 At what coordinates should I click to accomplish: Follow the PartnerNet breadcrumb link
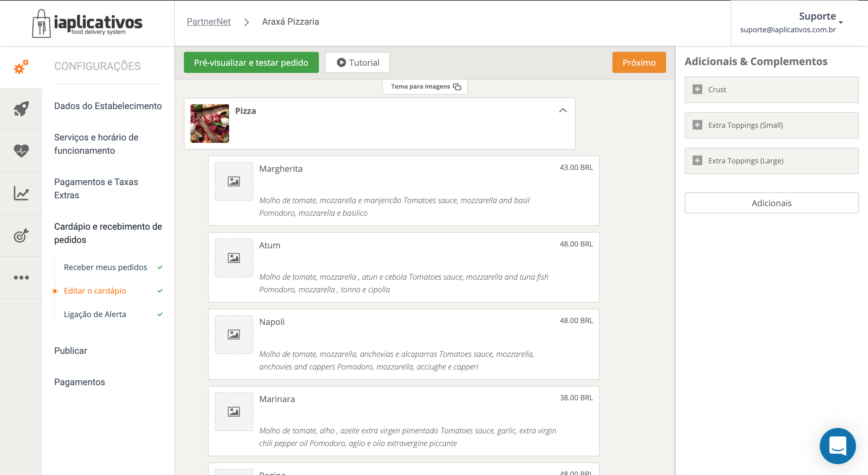pos(209,22)
